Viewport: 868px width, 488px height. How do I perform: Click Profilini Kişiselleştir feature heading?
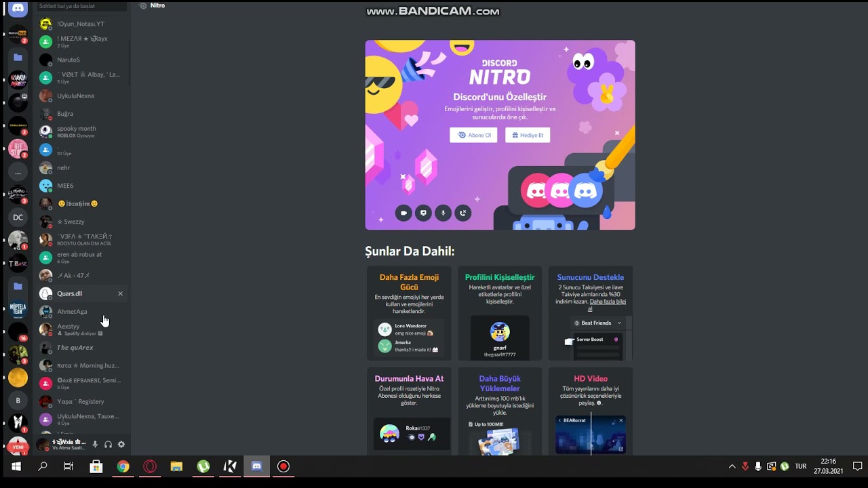[x=500, y=277]
